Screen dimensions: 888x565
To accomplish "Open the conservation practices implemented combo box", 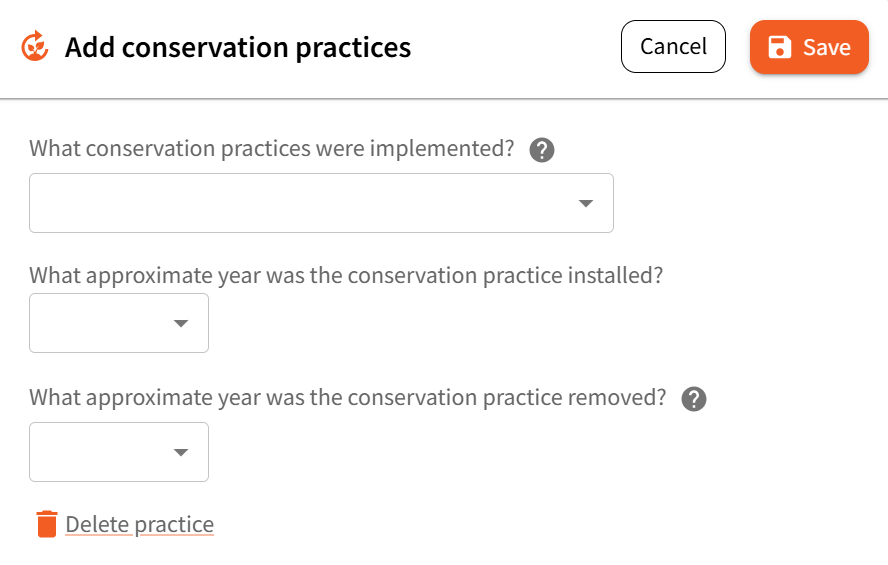I will [x=321, y=203].
